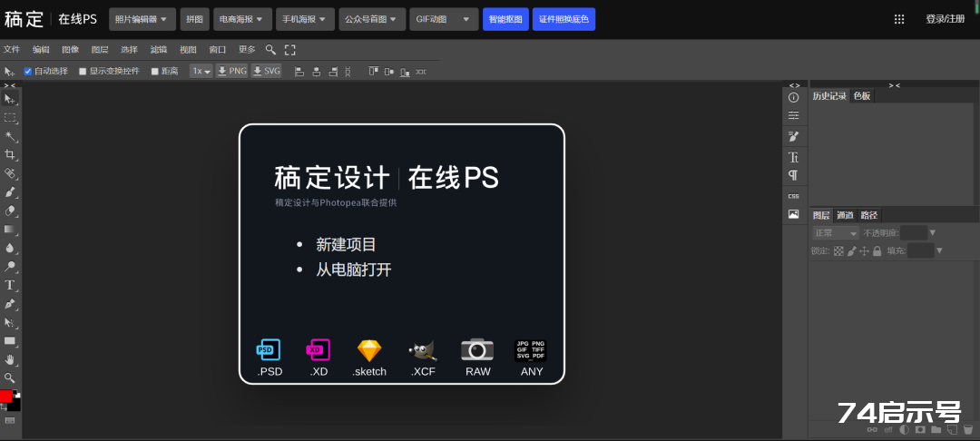Select the Pen tool

pos(10,304)
